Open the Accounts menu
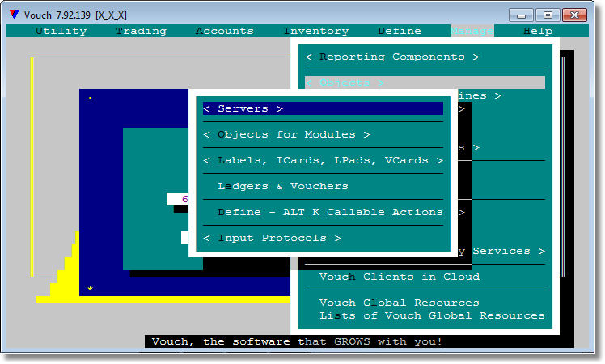The width and height of the screenshot is (605, 364). pyautogui.click(x=225, y=31)
